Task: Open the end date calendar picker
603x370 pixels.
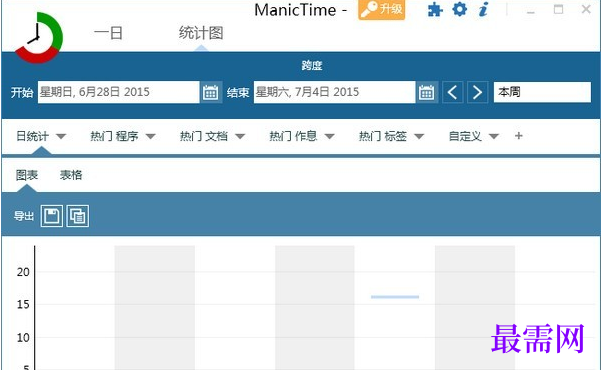Action: pyautogui.click(x=426, y=92)
